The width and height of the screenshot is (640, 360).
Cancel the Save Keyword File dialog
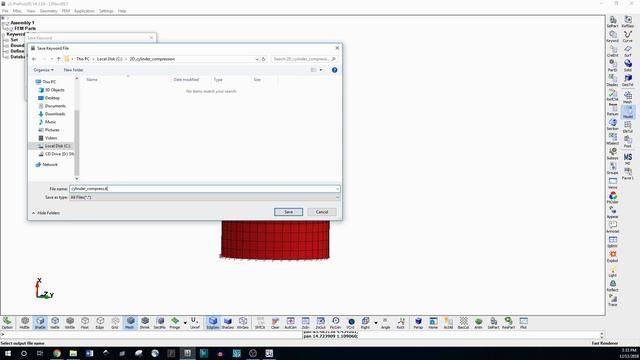click(x=322, y=212)
